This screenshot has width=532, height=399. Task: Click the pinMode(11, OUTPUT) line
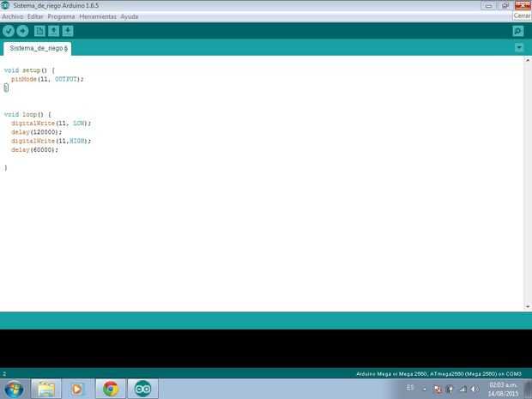tap(47, 79)
